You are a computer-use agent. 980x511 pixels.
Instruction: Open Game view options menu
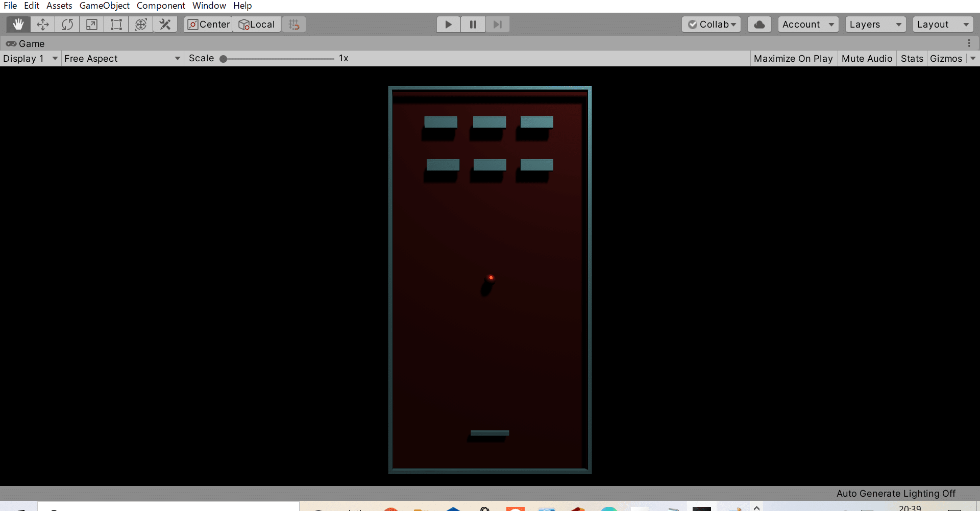tap(969, 43)
